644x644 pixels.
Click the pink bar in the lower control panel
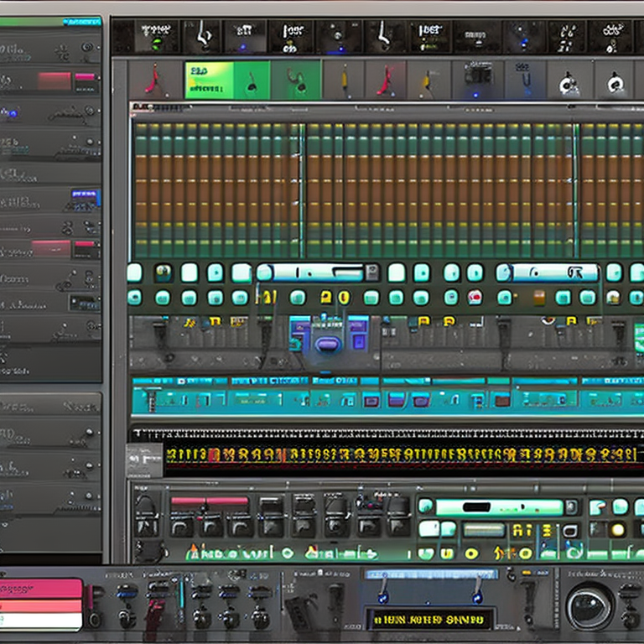click(210, 501)
